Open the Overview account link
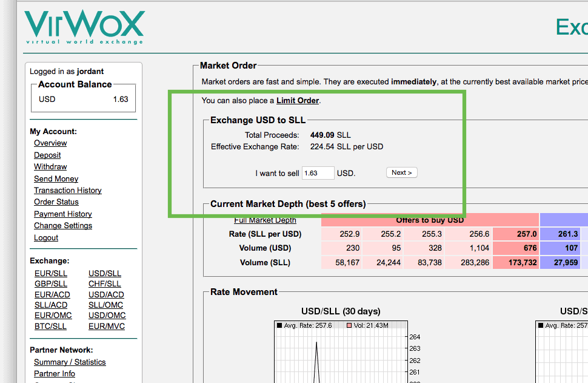The width and height of the screenshot is (588, 383). [50, 143]
